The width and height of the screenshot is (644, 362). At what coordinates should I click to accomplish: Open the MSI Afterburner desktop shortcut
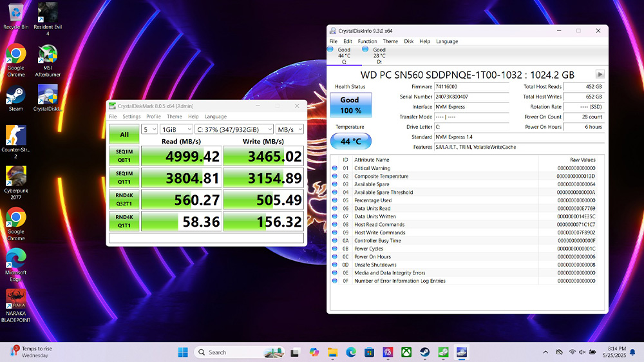pos(48,61)
